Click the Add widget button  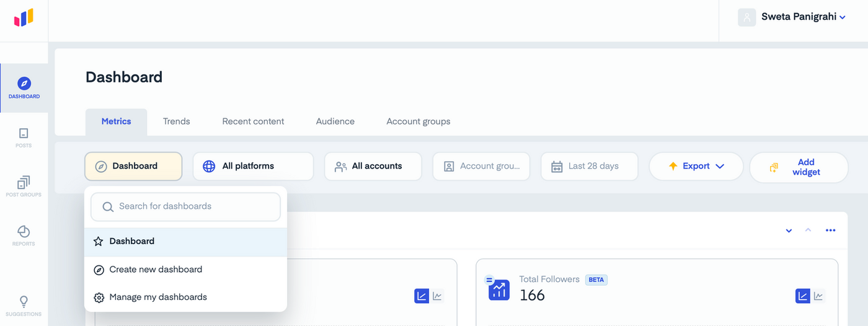[799, 167]
